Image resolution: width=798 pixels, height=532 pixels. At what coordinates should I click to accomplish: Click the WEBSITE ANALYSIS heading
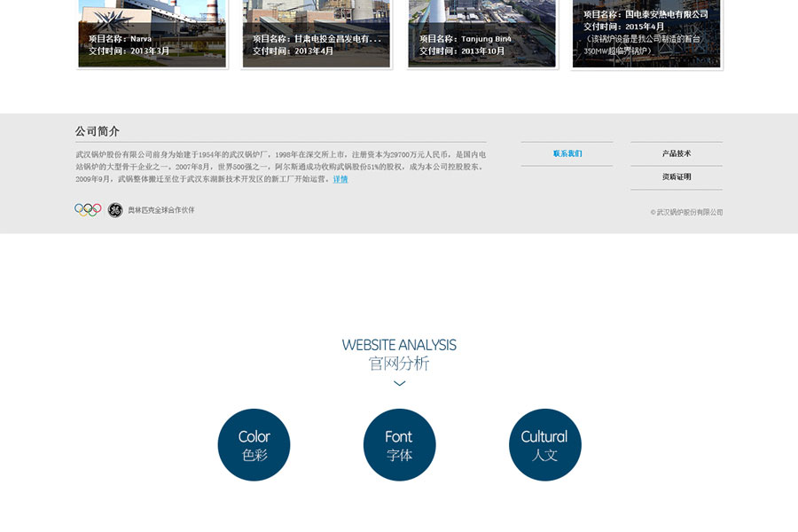[x=399, y=345]
